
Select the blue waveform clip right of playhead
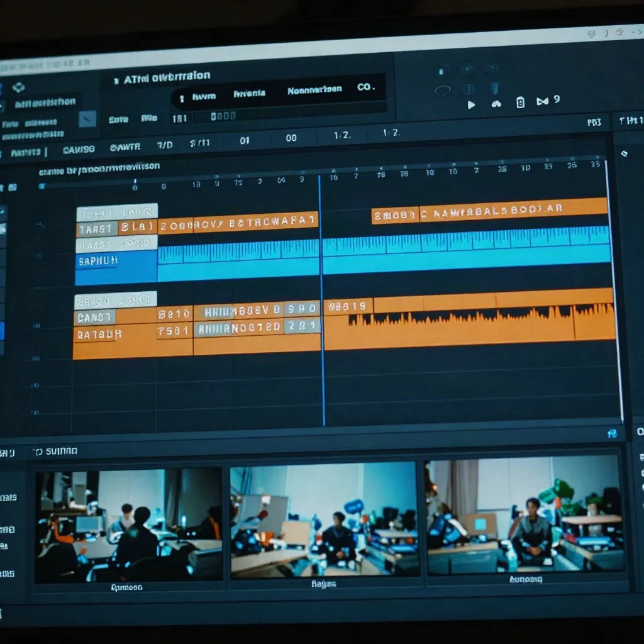pyautogui.click(x=467, y=249)
